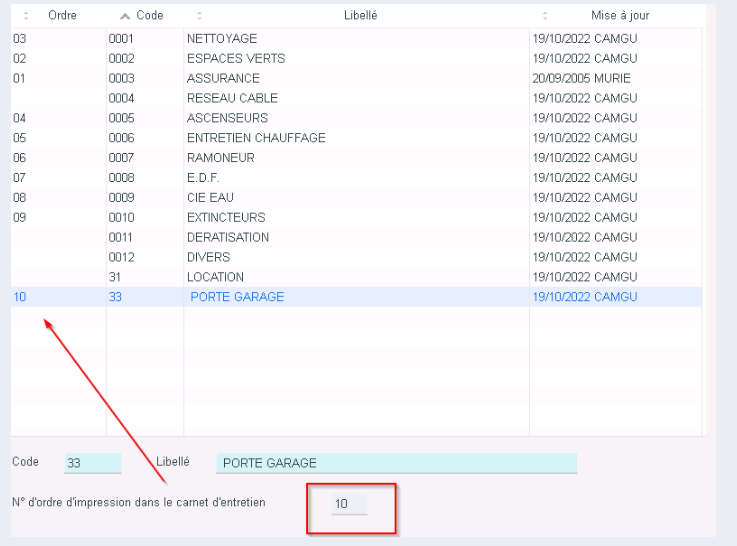
Task: Select the EXTINCTEURS row
Action: point(226,218)
